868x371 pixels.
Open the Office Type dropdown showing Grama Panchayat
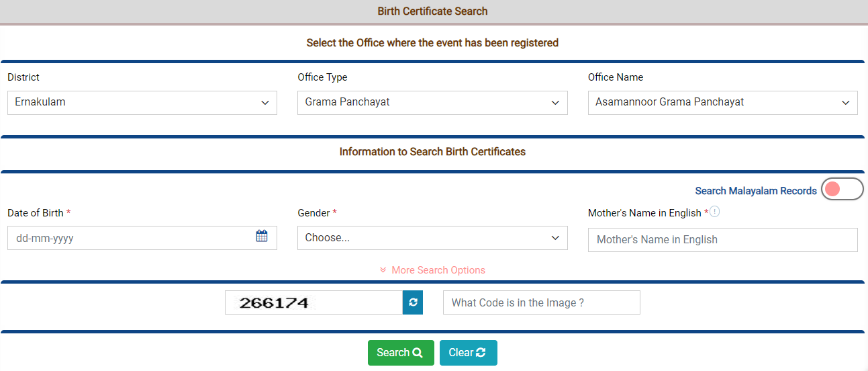click(x=432, y=103)
